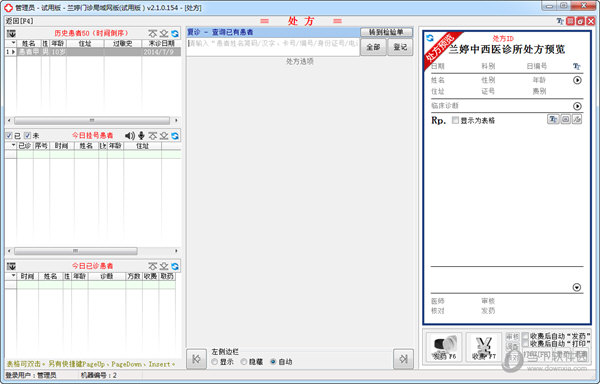Click the red grid icon at top right
The image size is (600, 384).
[570, 21]
